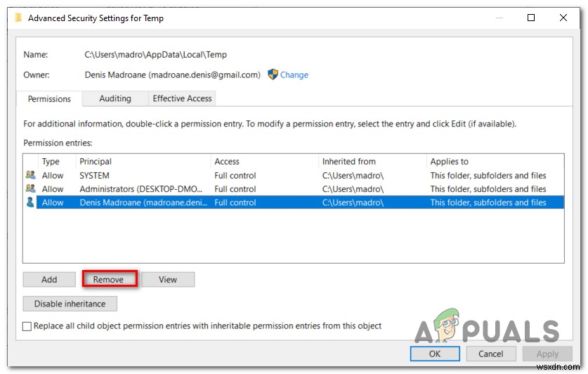588x374 pixels.
Task: Click the folder path C:\Users\madro\AppData\Local\Temp
Action: point(156,54)
